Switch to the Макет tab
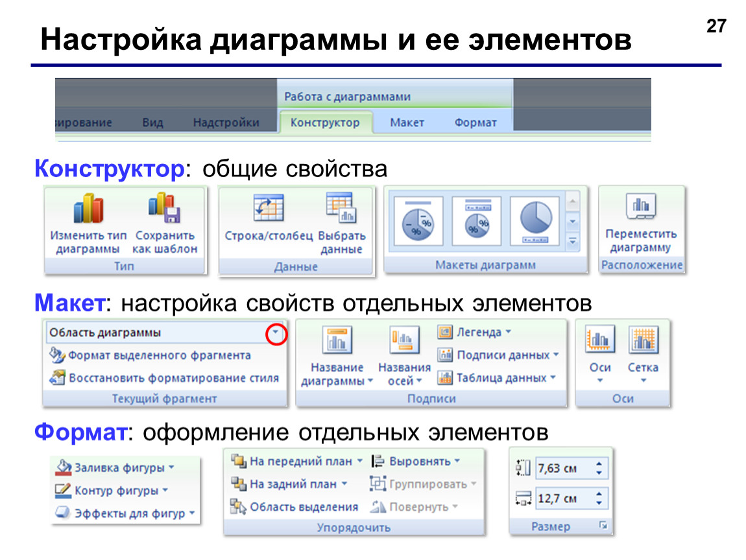The height and width of the screenshot is (560, 746). tap(407, 122)
